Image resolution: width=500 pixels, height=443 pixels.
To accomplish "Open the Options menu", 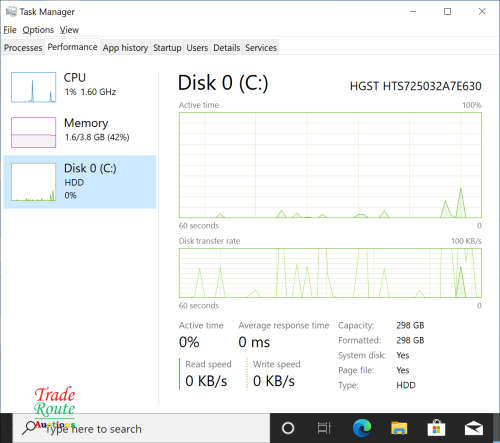I will [x=38, y=30].
